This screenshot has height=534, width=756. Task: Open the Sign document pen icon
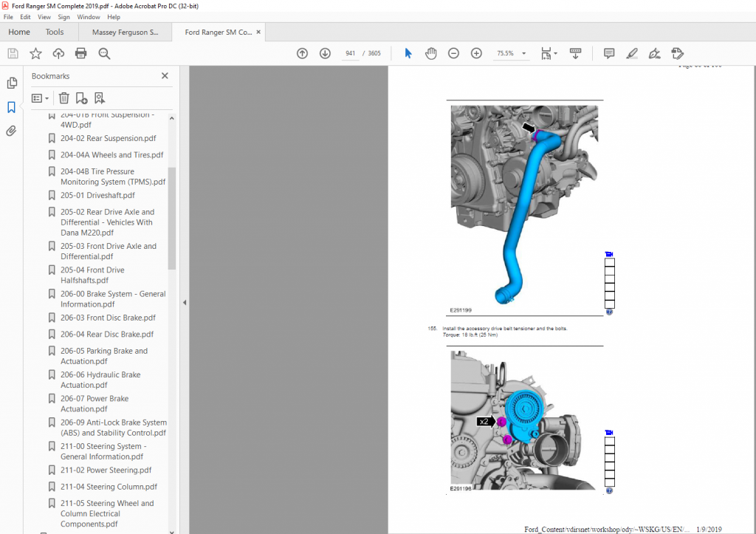coord(654,53)
